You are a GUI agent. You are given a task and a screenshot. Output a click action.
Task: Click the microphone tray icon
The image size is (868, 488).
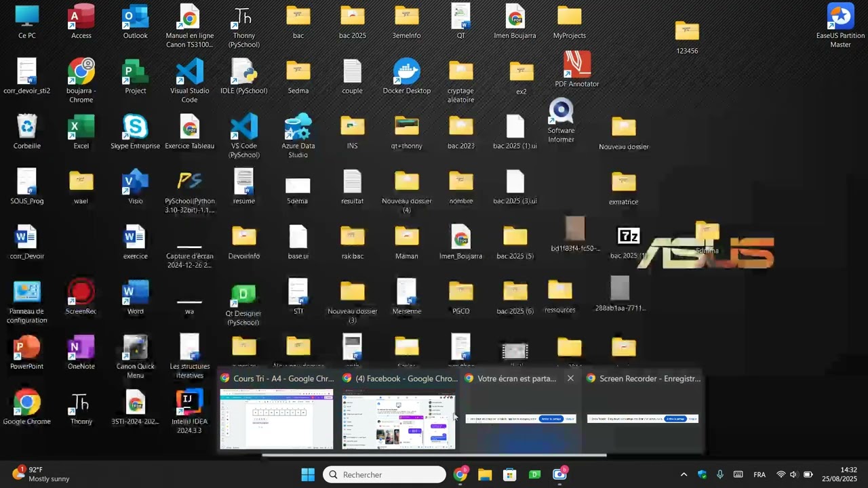click(720, 474)
